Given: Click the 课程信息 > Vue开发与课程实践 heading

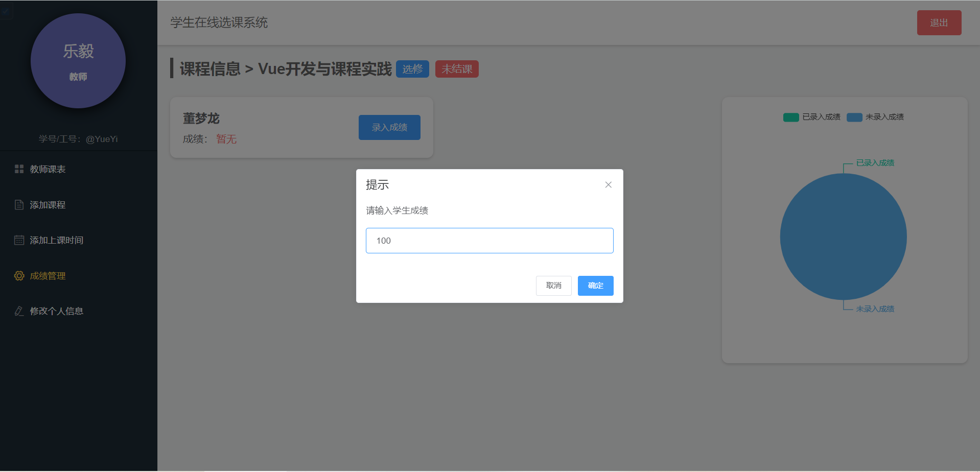Looking at the screenshot, I should (x=286, y=69).
